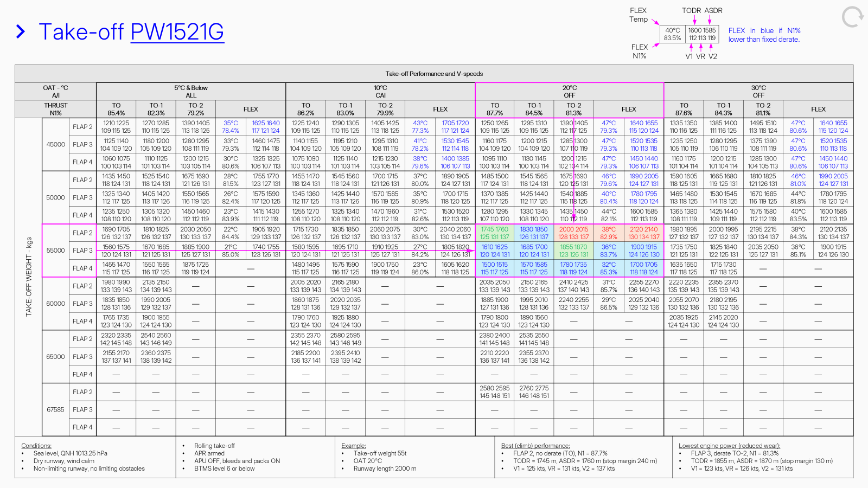Click the 'TO 87.7%' thrust header
Screen dimensions: 868x488
tap(495, 109)
